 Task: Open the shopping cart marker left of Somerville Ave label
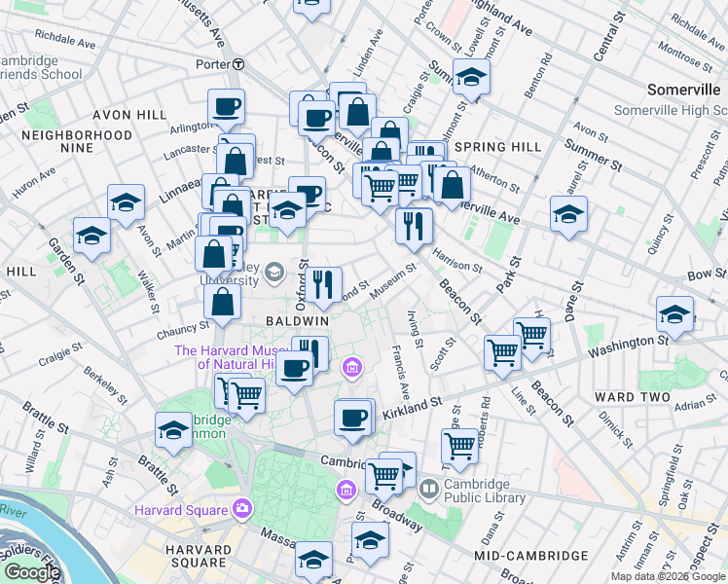tap(381, 189)
